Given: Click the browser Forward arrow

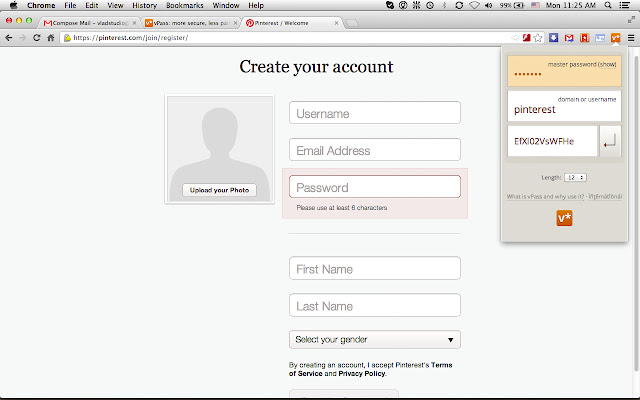Looking at the screenshot, I should [22, 38].
